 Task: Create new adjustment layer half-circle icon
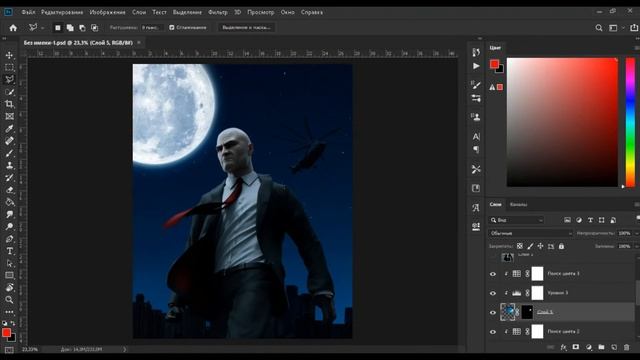pos(589,347)
